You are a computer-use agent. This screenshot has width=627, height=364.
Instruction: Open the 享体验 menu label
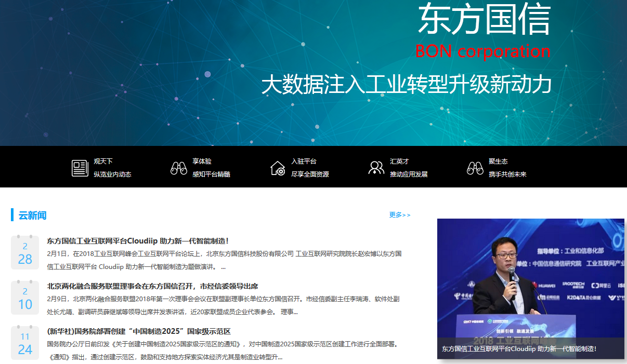[202, 161]
